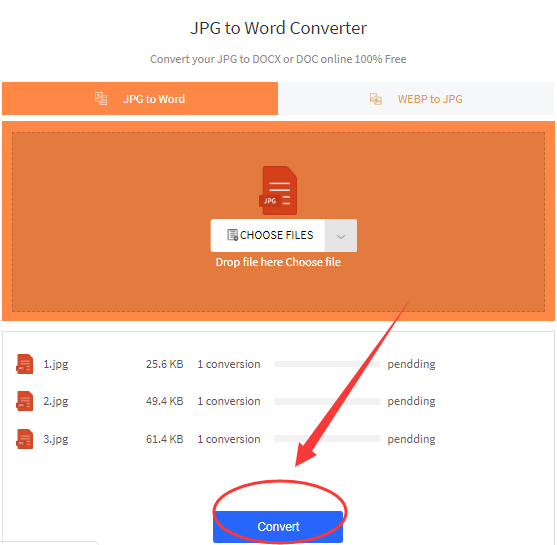
Task: Click the blue Convert button
Action: point(278,527)
